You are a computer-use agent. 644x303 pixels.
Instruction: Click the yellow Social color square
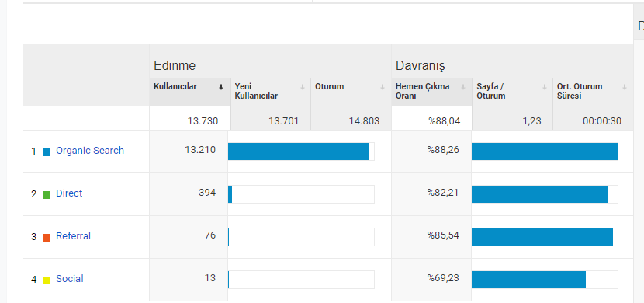tap(47, 280)
